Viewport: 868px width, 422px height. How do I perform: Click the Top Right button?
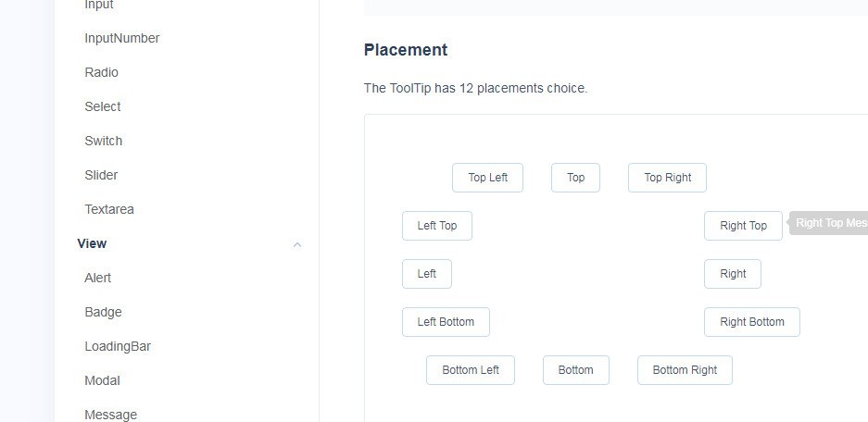pyautogui.click(x=667, y=178)
